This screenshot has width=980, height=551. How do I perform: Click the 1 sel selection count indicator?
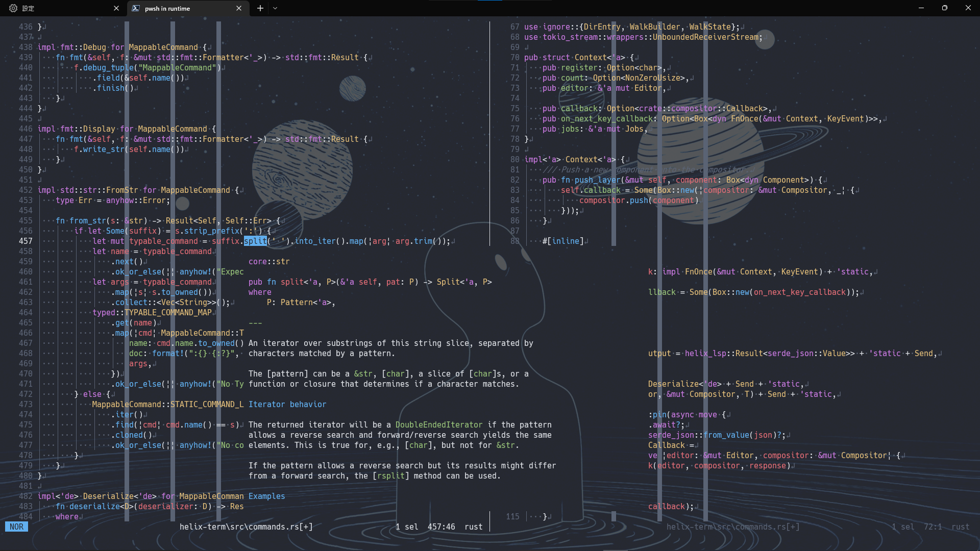[x=408, y=527]
